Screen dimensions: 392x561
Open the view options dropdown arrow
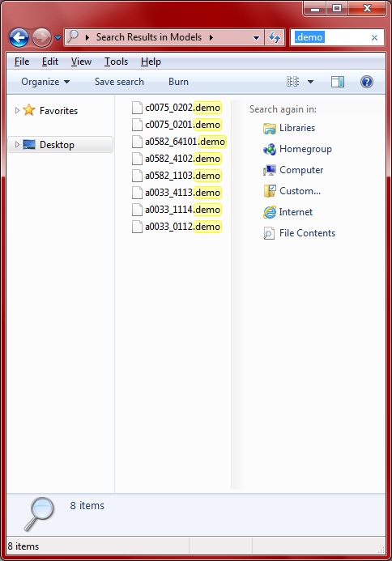click(x=310, y=82)
